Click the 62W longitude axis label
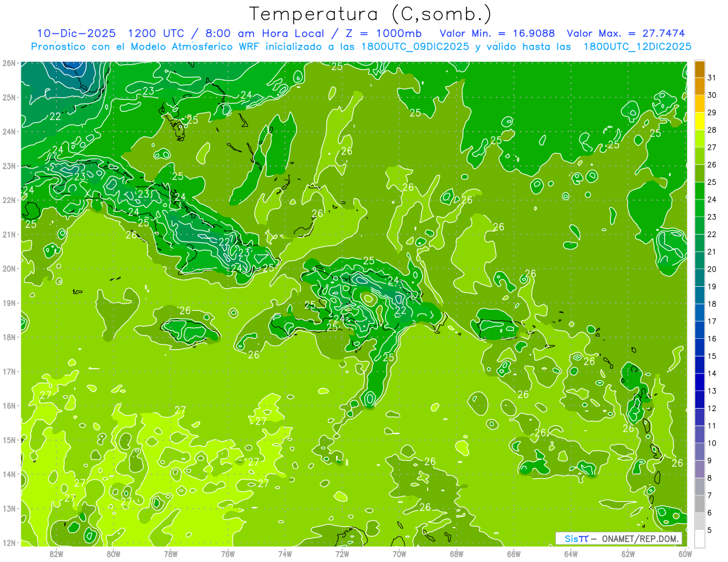728x562 pixels. (x=629, y=554)
